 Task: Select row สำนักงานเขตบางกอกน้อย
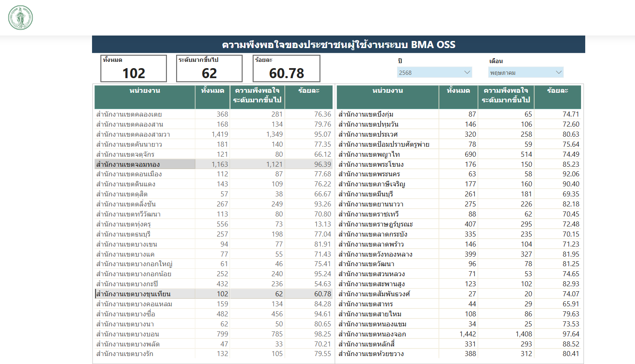[214, 274]
